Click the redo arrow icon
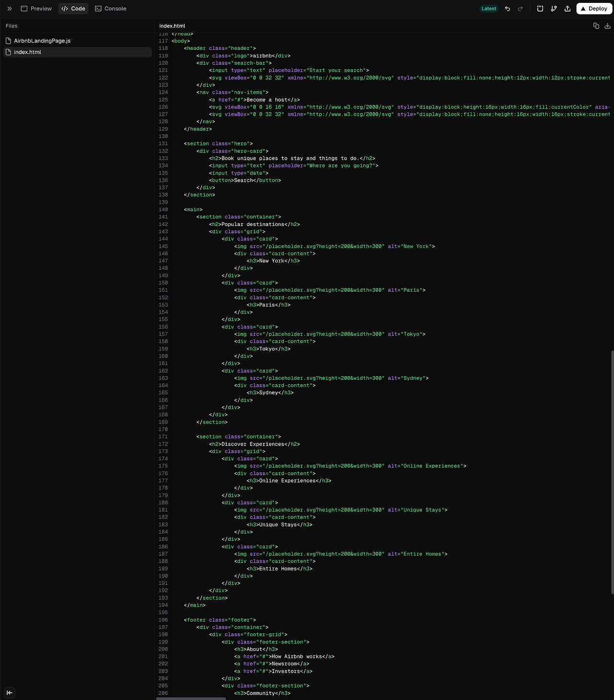Image resolution: width=614 pixels, height=700 pixels. 520,8
